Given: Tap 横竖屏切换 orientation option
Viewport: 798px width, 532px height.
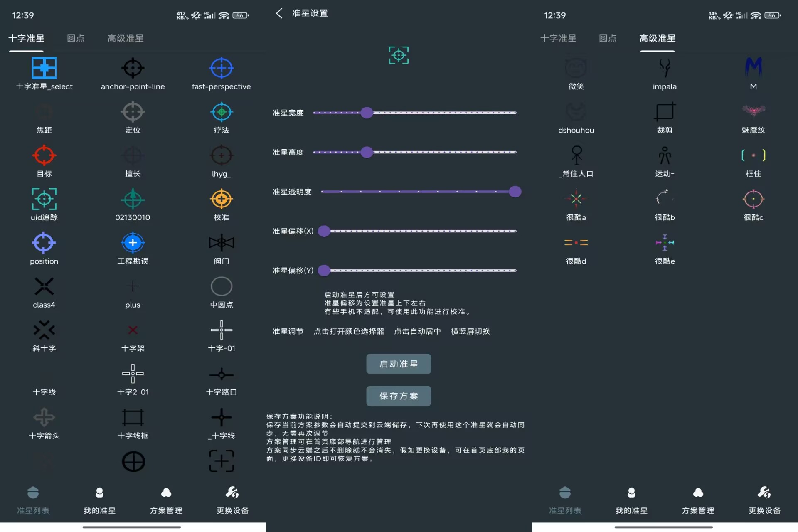Looking at the screenshot, I should click(x=470, y=331).
